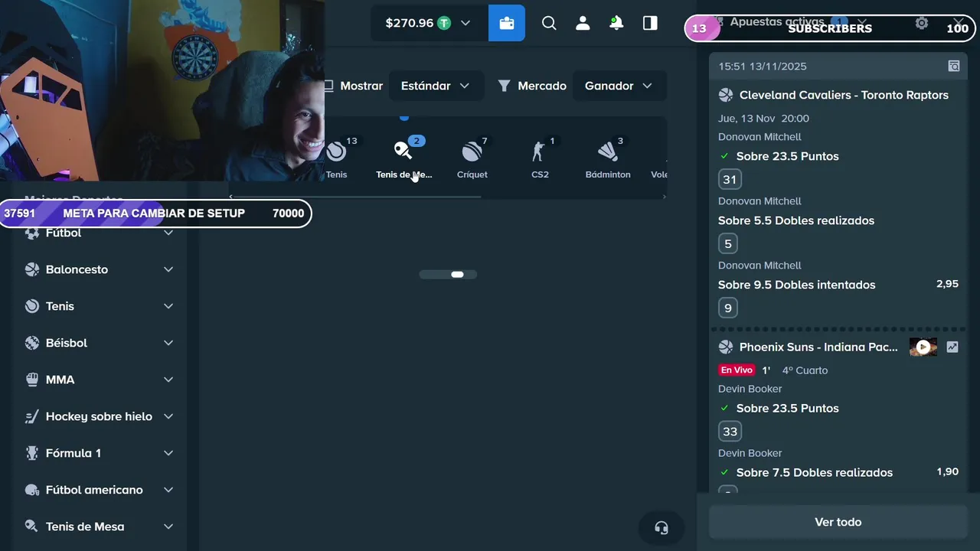Image resolution: width=980 pixels, height=551 pixels.
Task: Click the 4º Cuarto period label
Action: pyautogui.click(x=805, y=370)
